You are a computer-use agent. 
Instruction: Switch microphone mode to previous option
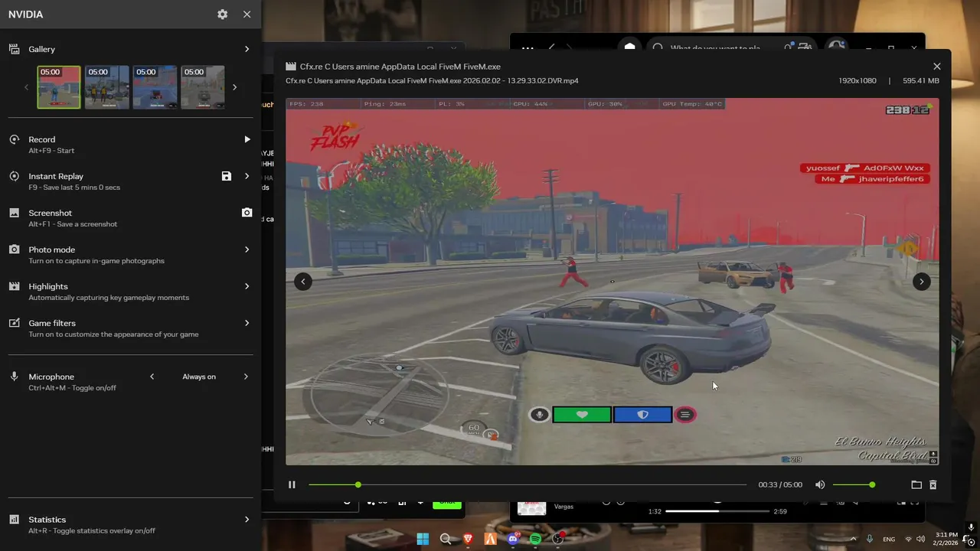tap(152, 377)
